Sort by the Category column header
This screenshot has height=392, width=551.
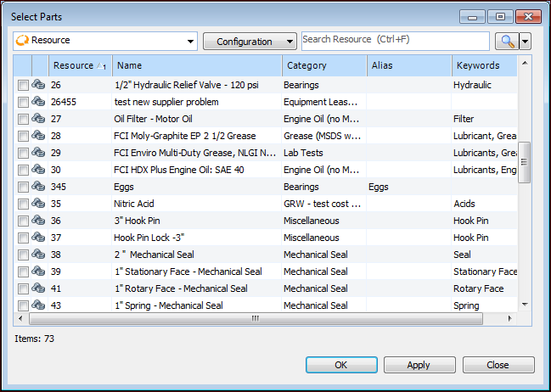[324, 65]
